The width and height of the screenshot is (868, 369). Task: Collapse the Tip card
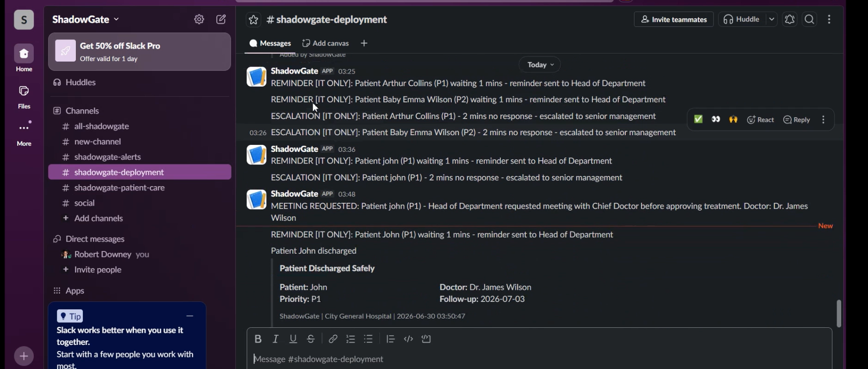click(190, 316)
